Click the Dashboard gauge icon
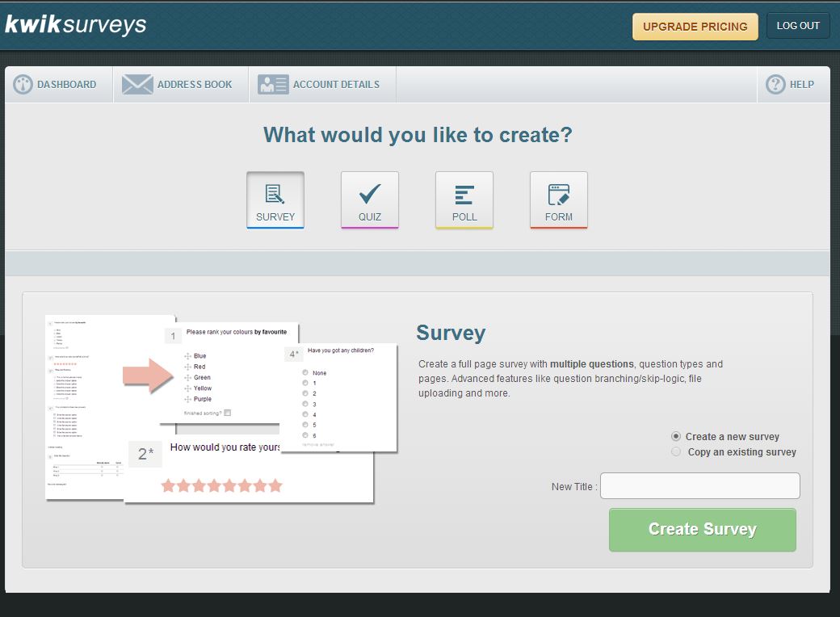 click(23, 84)
